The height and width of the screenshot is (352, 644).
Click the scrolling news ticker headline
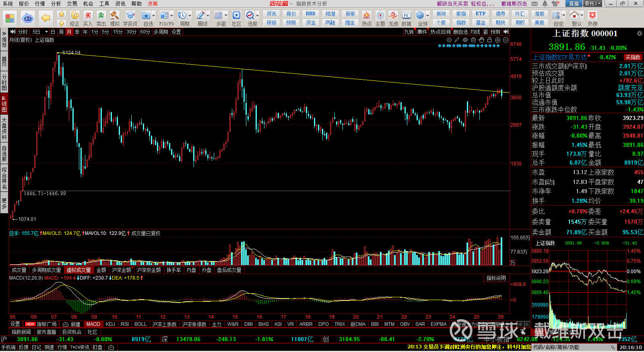click(x=469, y=347)
